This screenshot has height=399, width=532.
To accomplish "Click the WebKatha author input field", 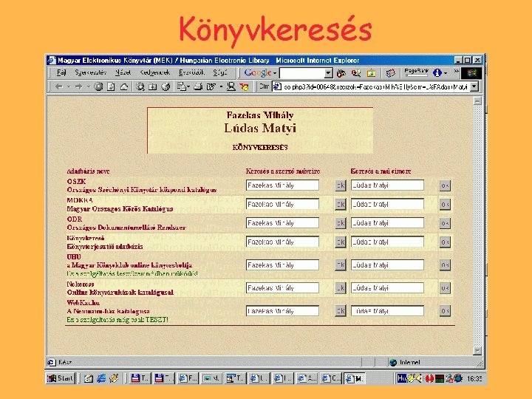I will pos(282,311).
